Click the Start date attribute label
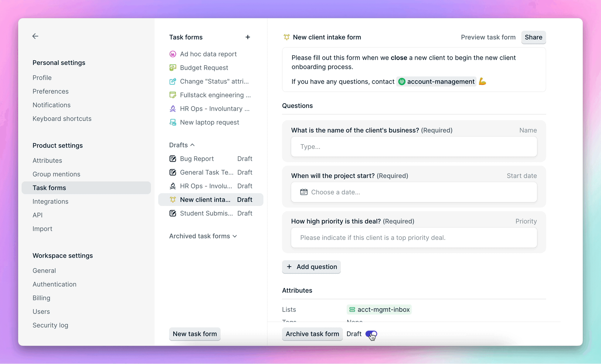 tap(521, 176)
